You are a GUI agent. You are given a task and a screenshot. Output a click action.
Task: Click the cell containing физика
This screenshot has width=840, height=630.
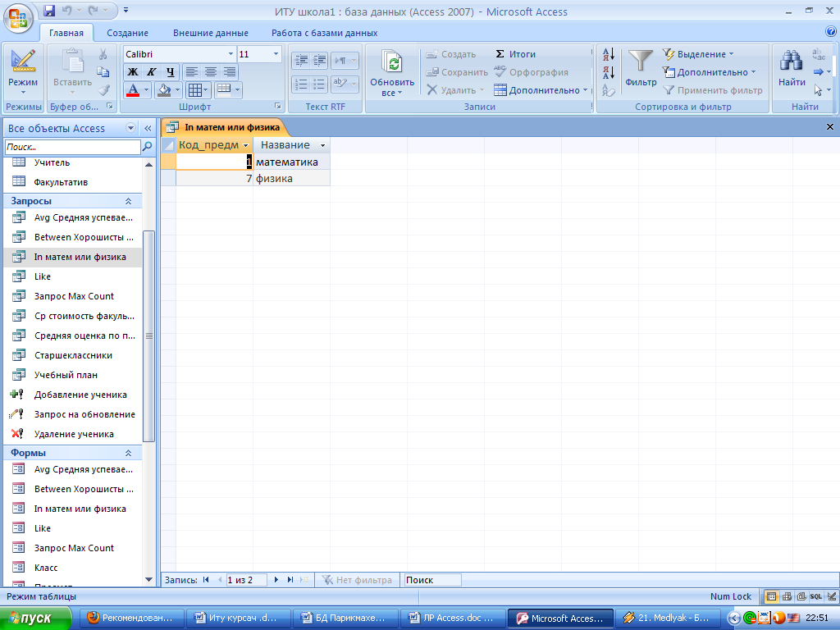tap(291, 178)
